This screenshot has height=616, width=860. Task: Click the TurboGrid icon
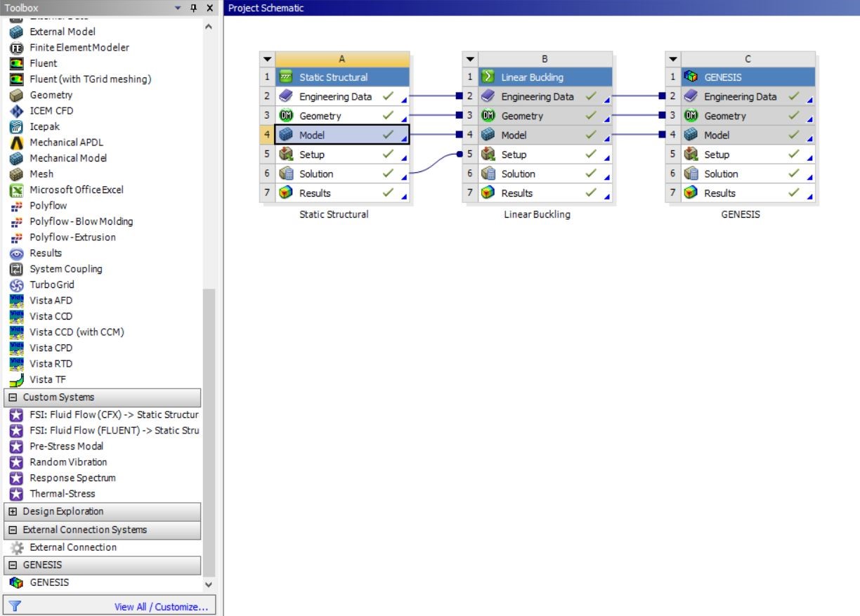(15, 284)
